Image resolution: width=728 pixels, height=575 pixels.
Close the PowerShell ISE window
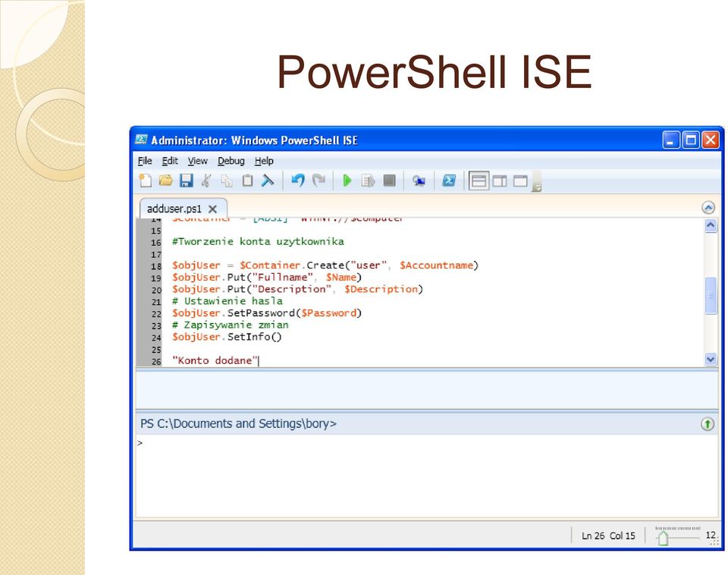click(711, 140)
